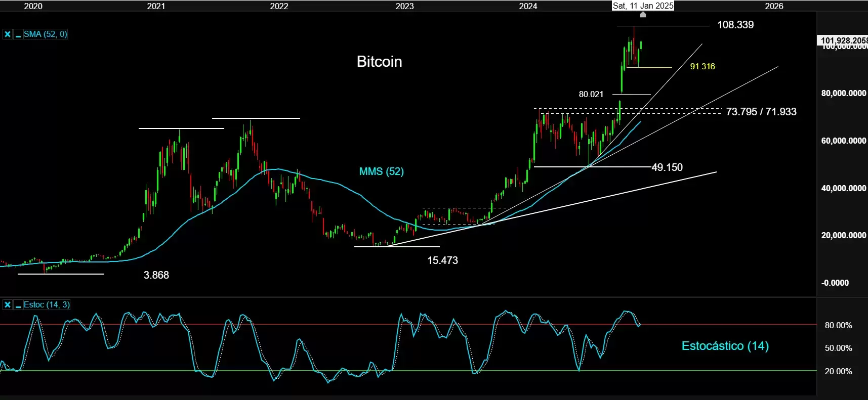868x400 pixels.
Task: Click the 80,000.0000 price axis value
Action: pos(844,93)
